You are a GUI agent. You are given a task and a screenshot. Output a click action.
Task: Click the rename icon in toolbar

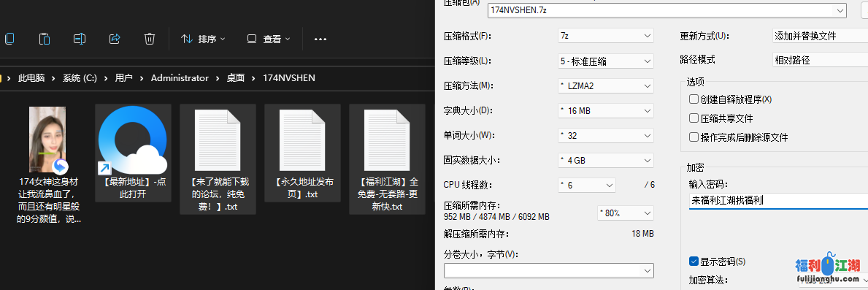tap(80, 39)
